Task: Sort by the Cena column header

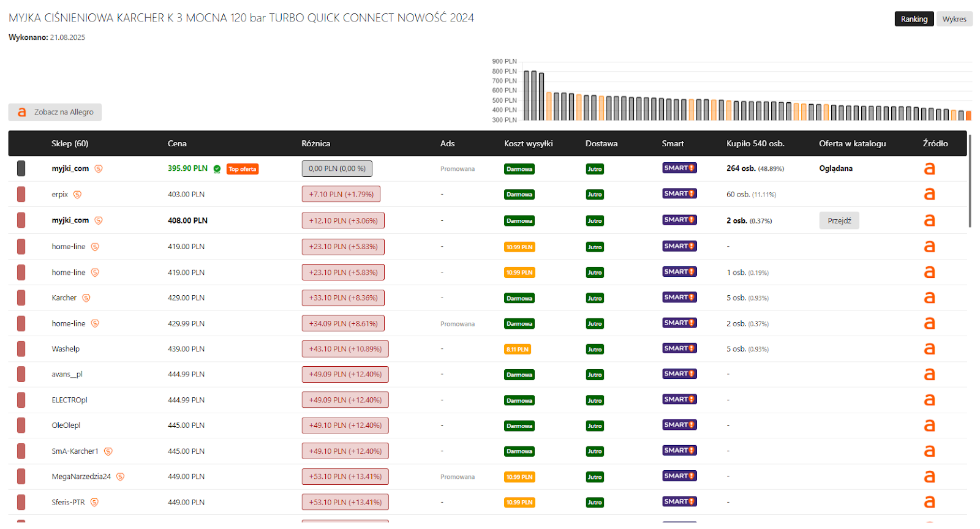Action: (x=177, y=143)
